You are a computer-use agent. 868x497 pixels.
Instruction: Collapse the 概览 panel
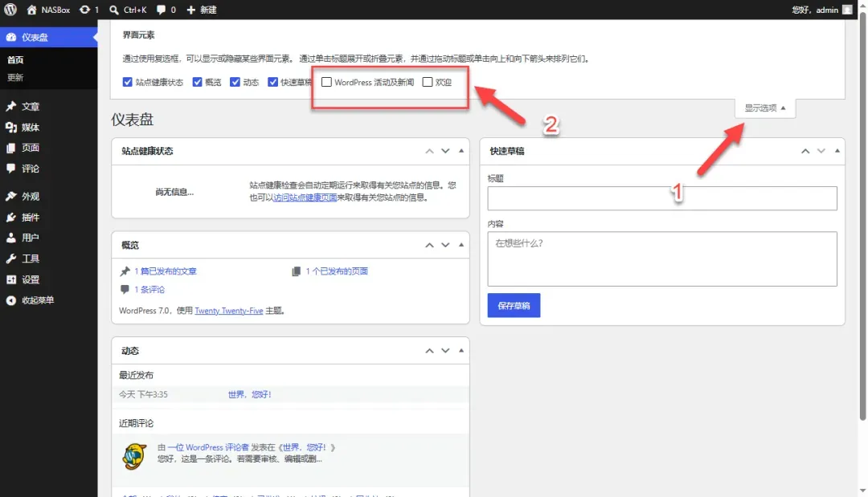tap(461, 245)
